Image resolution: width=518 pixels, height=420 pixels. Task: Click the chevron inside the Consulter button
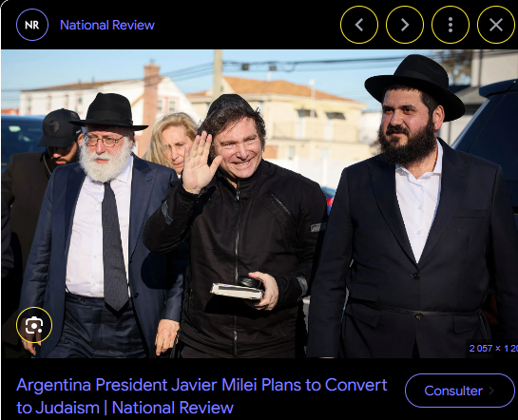coord(491,391)
